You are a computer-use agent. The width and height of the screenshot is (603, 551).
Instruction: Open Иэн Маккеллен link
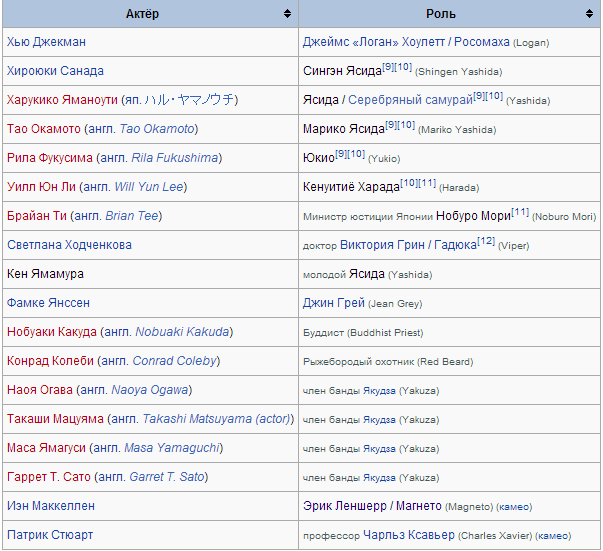[x=49, y=506]
